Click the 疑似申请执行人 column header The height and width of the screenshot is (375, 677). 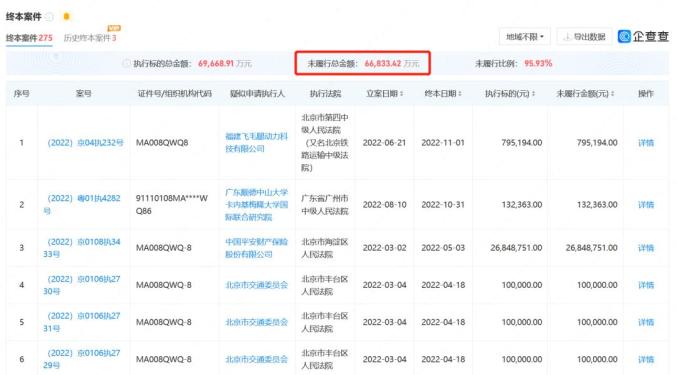pos(257,94)
